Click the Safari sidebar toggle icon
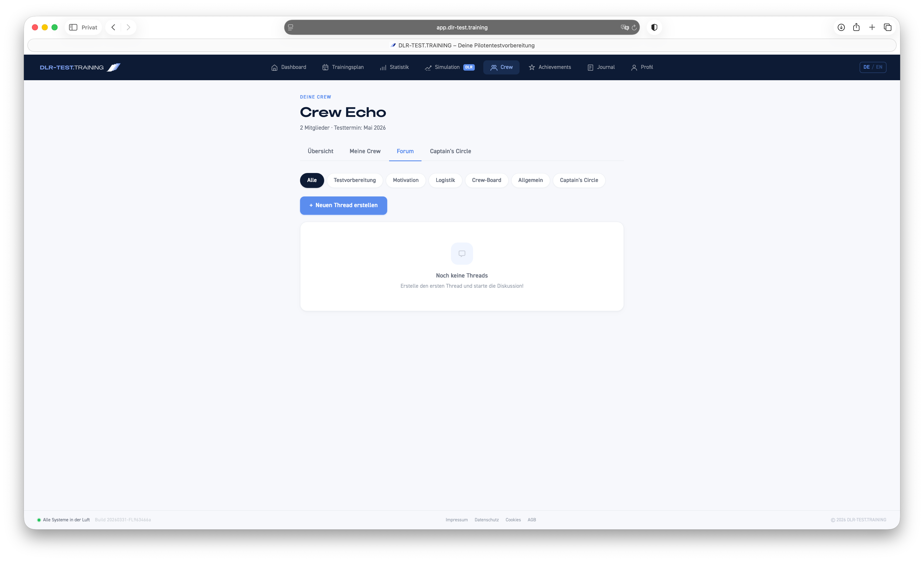 click(x=73, y=27)
